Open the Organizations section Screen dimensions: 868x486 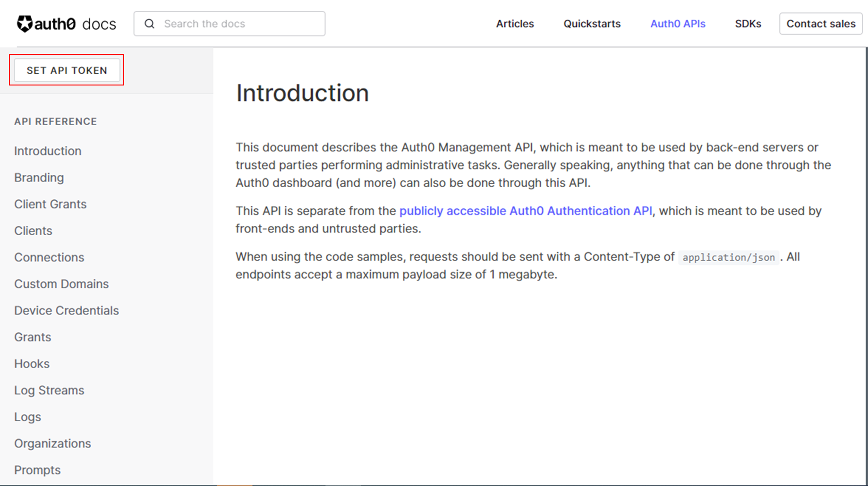point(52,443)
